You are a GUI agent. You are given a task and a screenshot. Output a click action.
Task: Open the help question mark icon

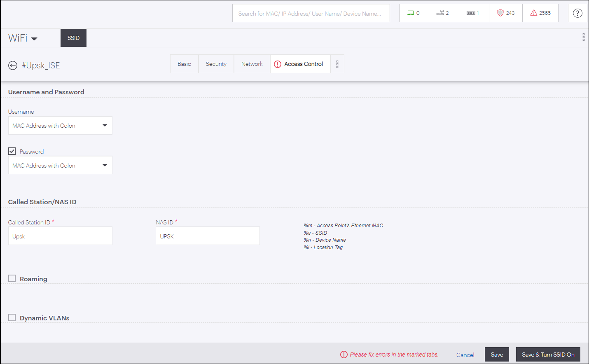pyautogui.click(x=577, y=13)
